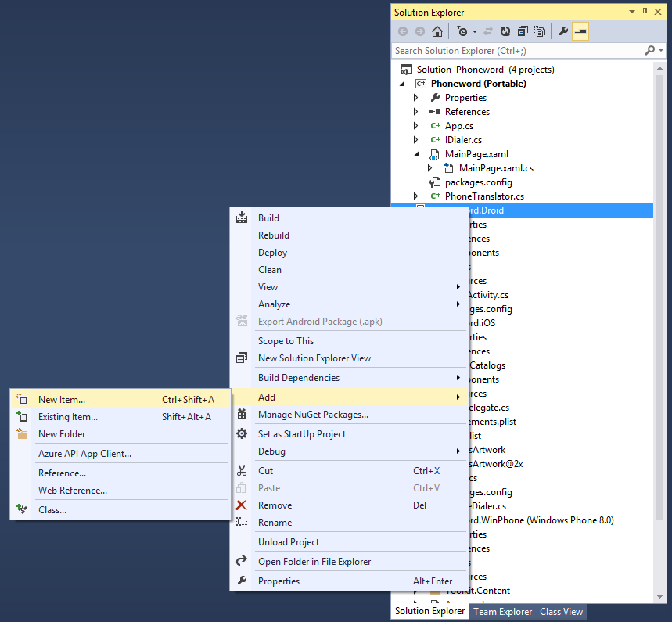Switch to the Team Explorer tab
This screenshot has width=672, height=622.
[x=502, y=612]
